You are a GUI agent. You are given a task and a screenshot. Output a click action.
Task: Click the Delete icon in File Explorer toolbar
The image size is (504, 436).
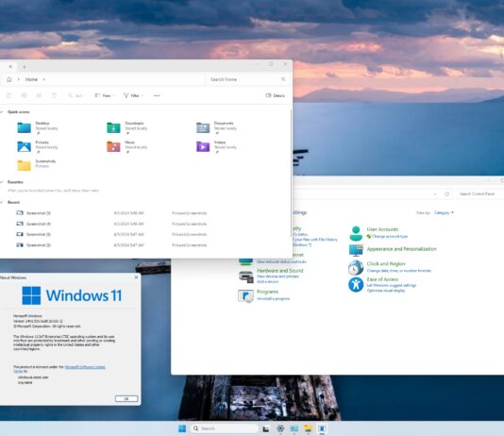(54, 95)
